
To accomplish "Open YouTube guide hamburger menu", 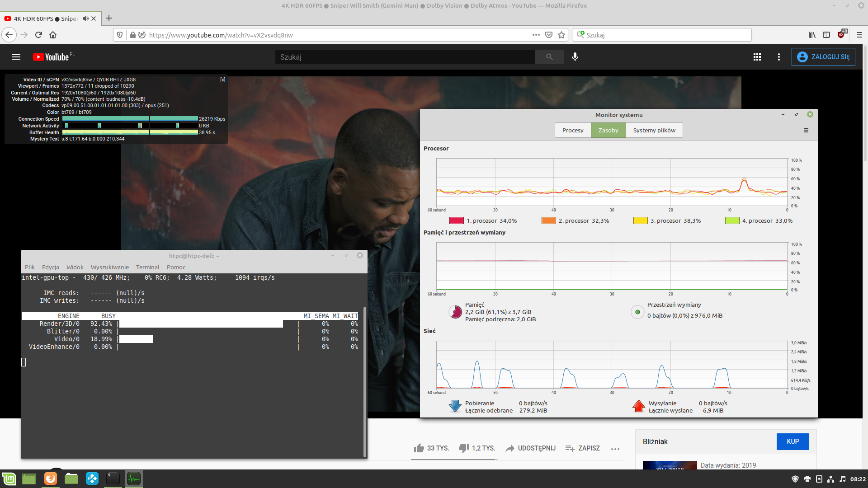I will click(16, 57).
